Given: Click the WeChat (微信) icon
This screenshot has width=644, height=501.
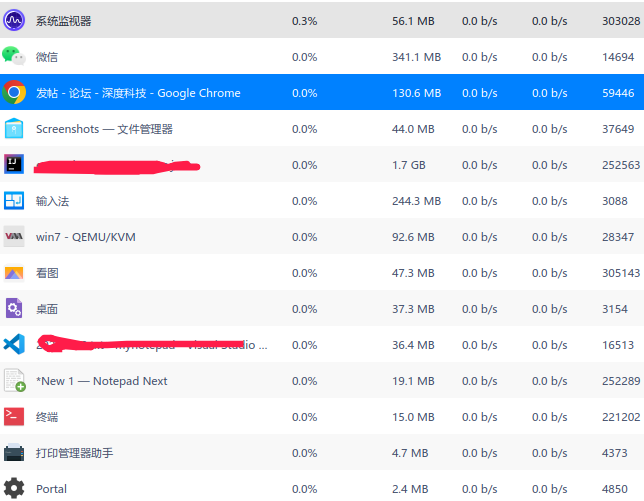Looking at the screenshot, I should [14, 57].
